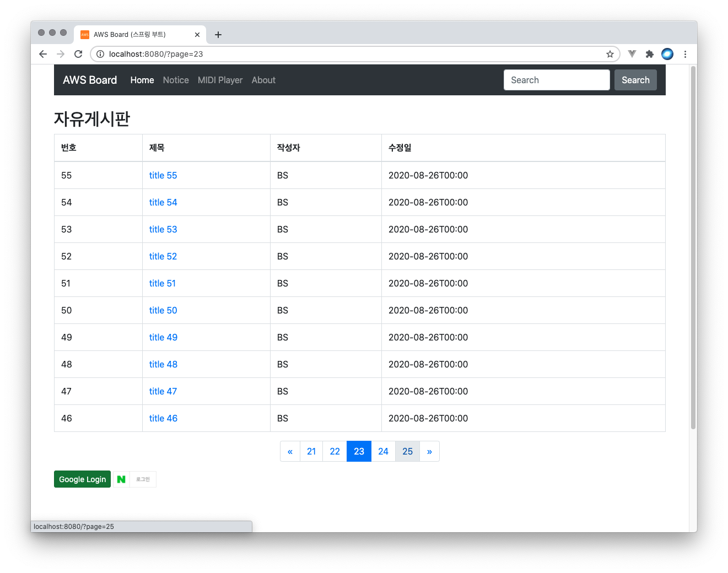Open the Notice menu item
728x573 pixels.
click(x=176, y=80)
